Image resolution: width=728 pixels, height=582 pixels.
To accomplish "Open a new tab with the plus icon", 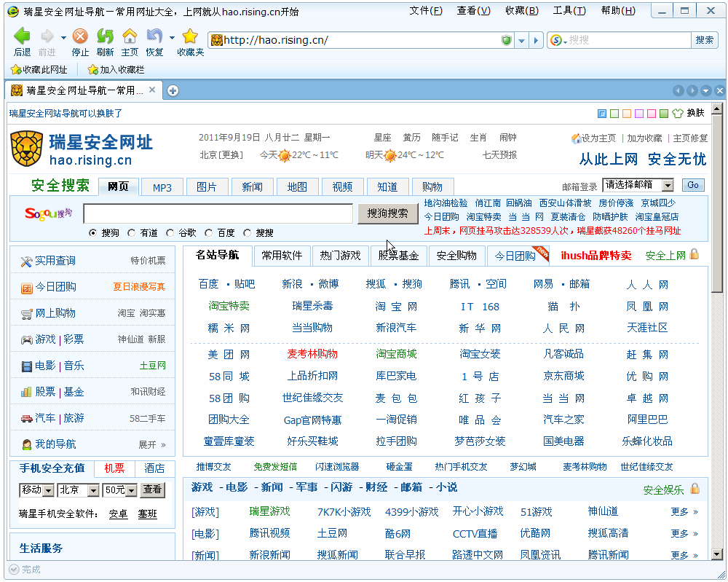I will click(173, 90).
